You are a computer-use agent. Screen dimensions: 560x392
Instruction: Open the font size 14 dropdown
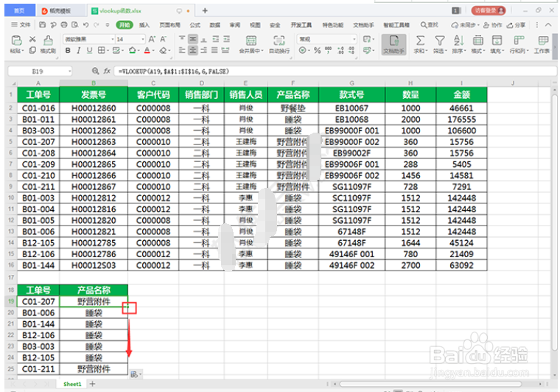click(x=143, y=39)
